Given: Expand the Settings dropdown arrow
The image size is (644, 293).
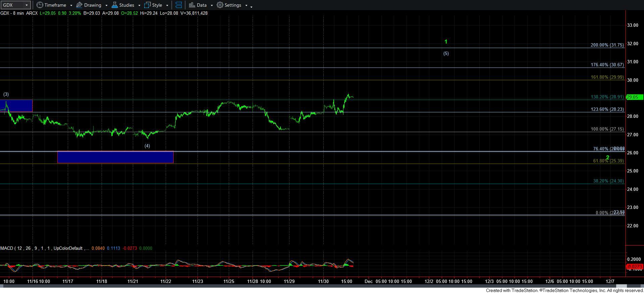Looking at the screenshot, I should (x=246, y=5).
